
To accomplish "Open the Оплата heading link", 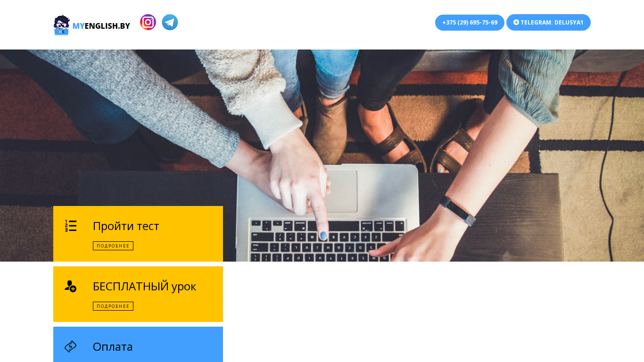I will click(113, 346).
